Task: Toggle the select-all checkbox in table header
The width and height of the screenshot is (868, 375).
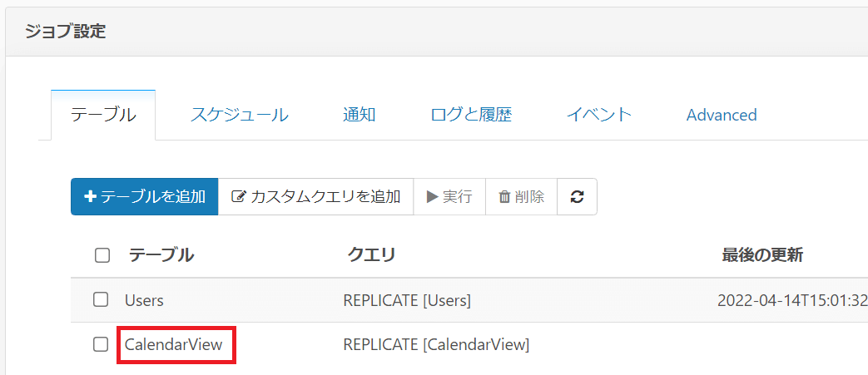Action: (102, 255)
